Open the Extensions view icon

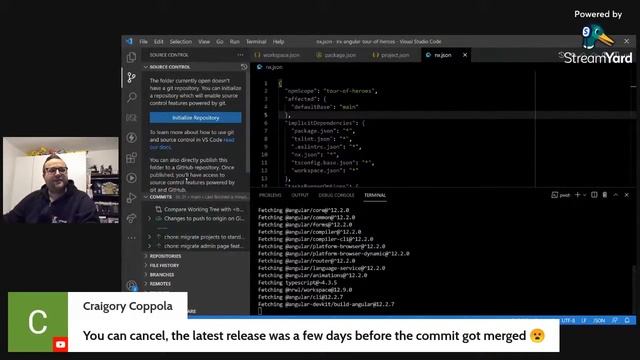coord(131,158)
